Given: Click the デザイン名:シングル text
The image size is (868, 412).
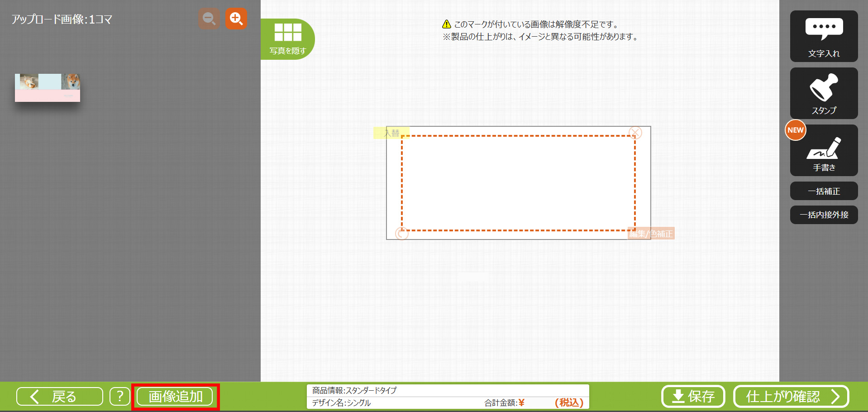Looking at the screenshot, I should coord(341,402).
